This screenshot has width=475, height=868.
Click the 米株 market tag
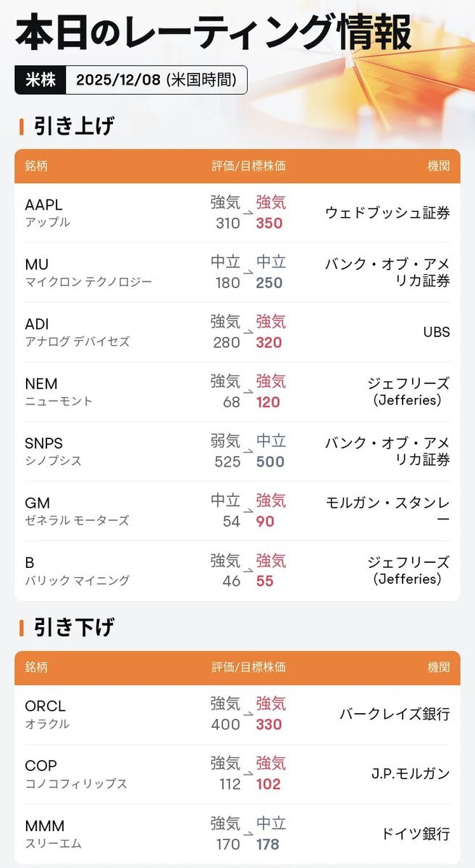tap(40, 80)
